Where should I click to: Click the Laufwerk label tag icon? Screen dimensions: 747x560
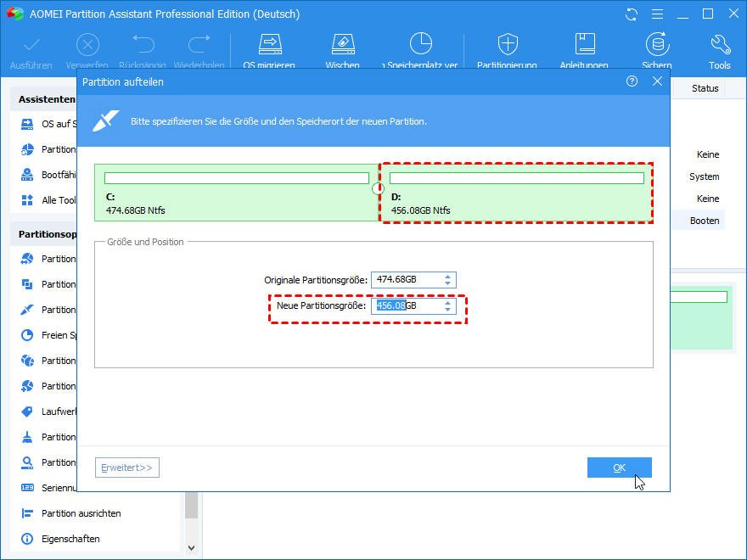click(x=27, y=412)
